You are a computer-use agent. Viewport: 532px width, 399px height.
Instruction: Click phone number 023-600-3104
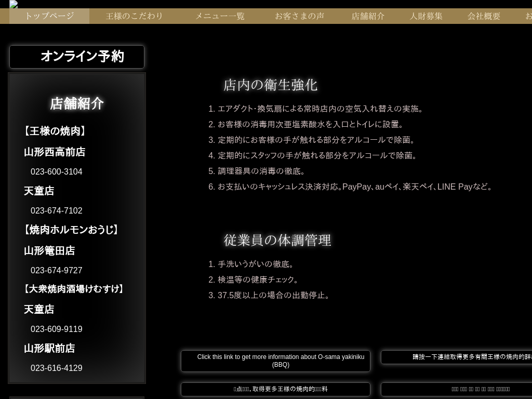click(x=57, y=172)
